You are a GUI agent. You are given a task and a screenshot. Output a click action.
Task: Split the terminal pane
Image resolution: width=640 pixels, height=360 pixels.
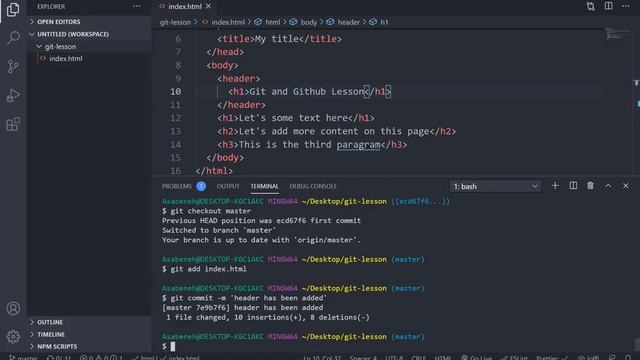coord(573,186)
